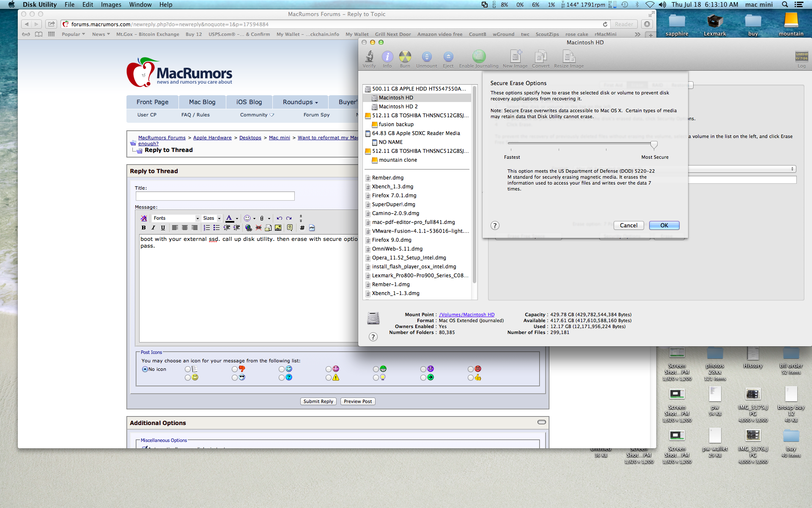Click the secure erase slider handle
Image resolution: width=812 pixels, height=508 pixels.
pyautogui.click(x=654, y=145)
